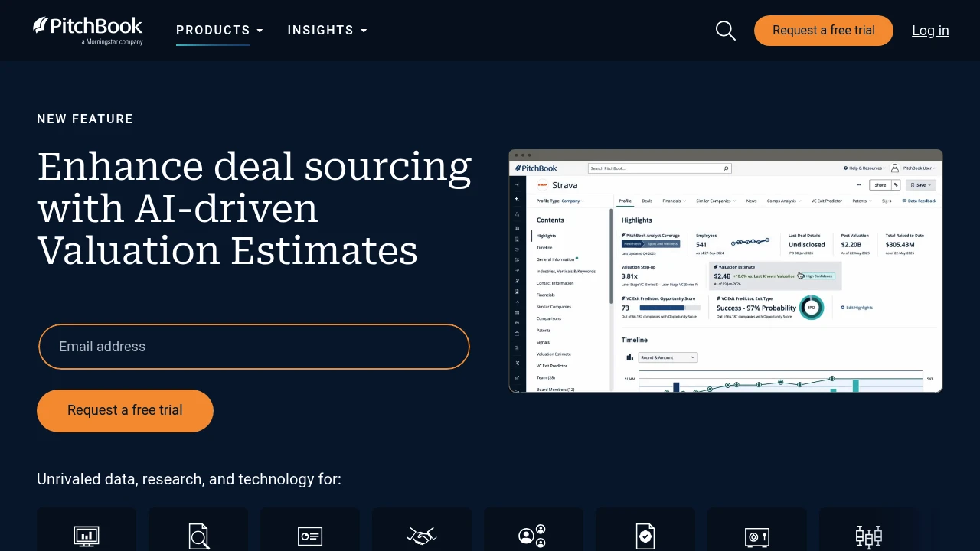Select the presentation slide card icon
The image size is (980, 551).
point(310,536)
